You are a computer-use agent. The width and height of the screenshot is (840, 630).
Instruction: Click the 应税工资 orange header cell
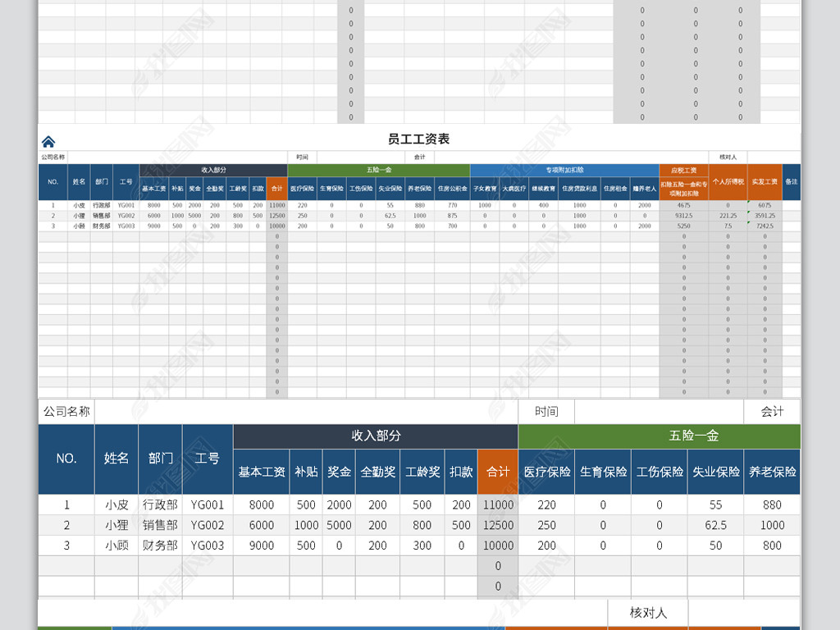(683, 171)
